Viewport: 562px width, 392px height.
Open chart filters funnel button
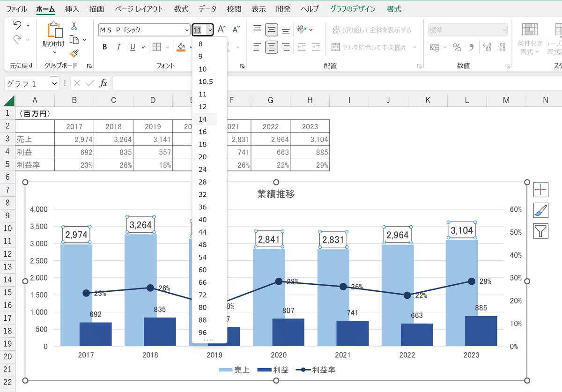click(x=541, y=231)
